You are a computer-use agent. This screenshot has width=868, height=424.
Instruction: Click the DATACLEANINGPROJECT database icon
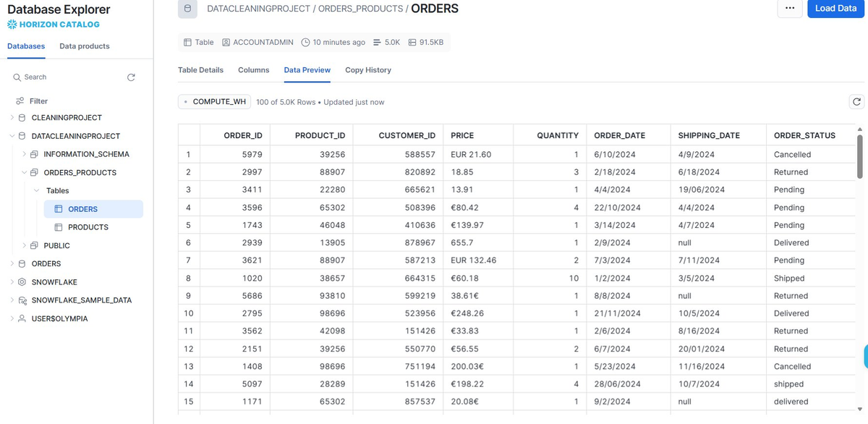(x=22, y=136)
